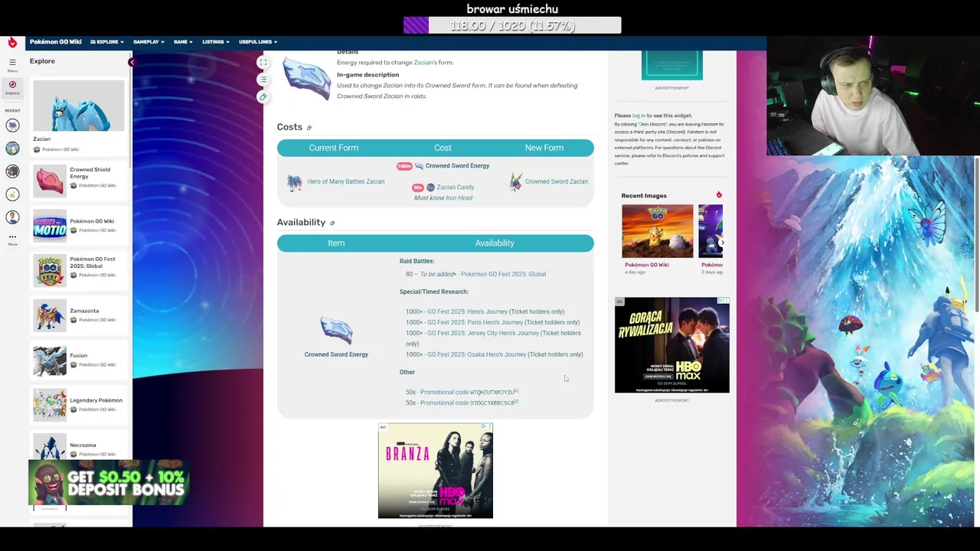This screenshot has height=551, width=980.
Task: Click Crowned Sword Energy availability image
Action: pos(336,331)
